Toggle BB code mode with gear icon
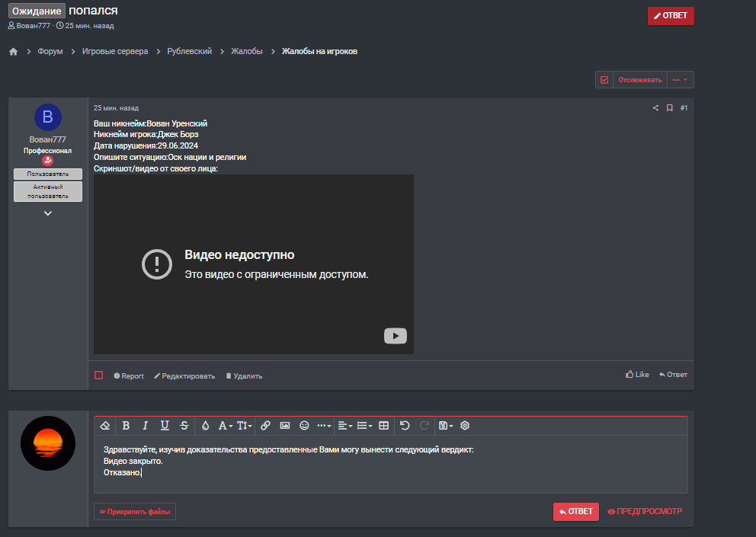 [465, 426]
